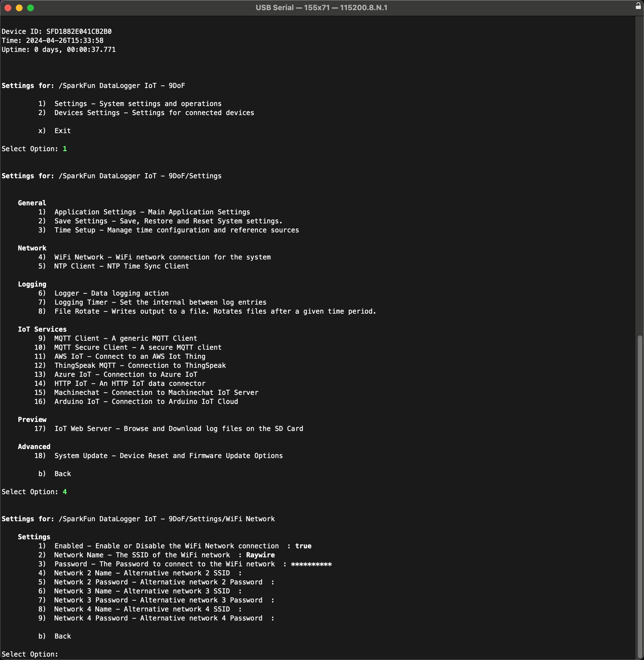
Task: Click 'Save Settings – Save, Restore and Reset' line
Action: 160,221
